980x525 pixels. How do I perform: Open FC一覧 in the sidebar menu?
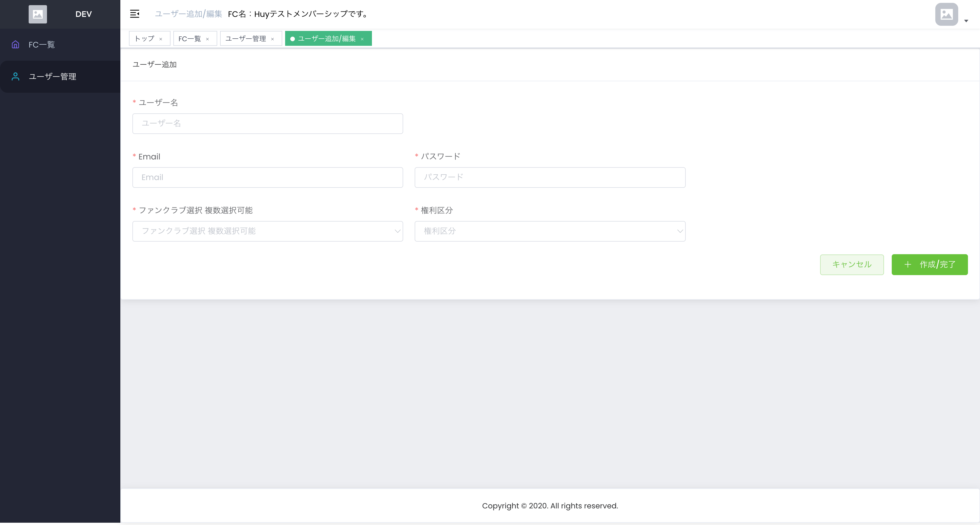coord(42,44)
